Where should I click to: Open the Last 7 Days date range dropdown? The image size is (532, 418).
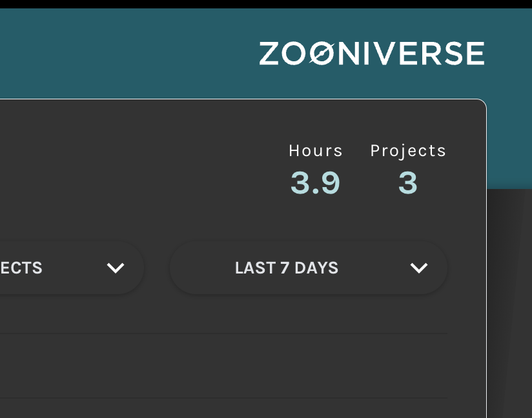click(x=308, y=268)
